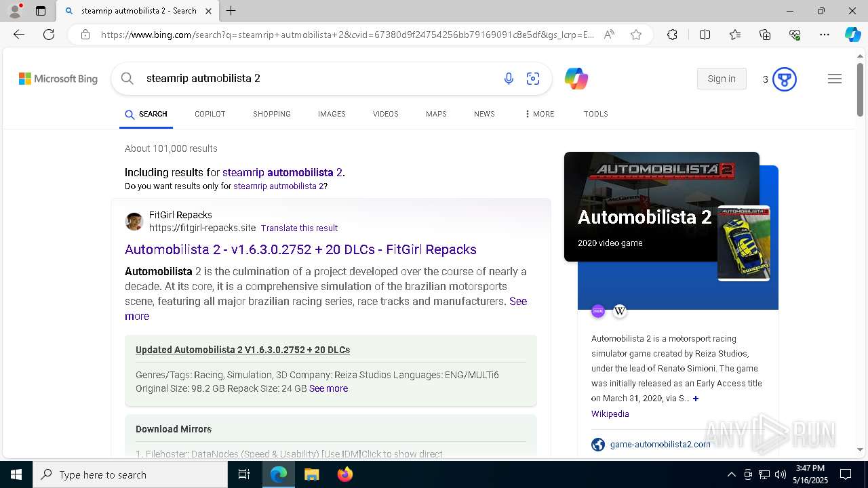Open Copilot sidebar icon in toolbar
868x488 pixels.
[852, 35]
